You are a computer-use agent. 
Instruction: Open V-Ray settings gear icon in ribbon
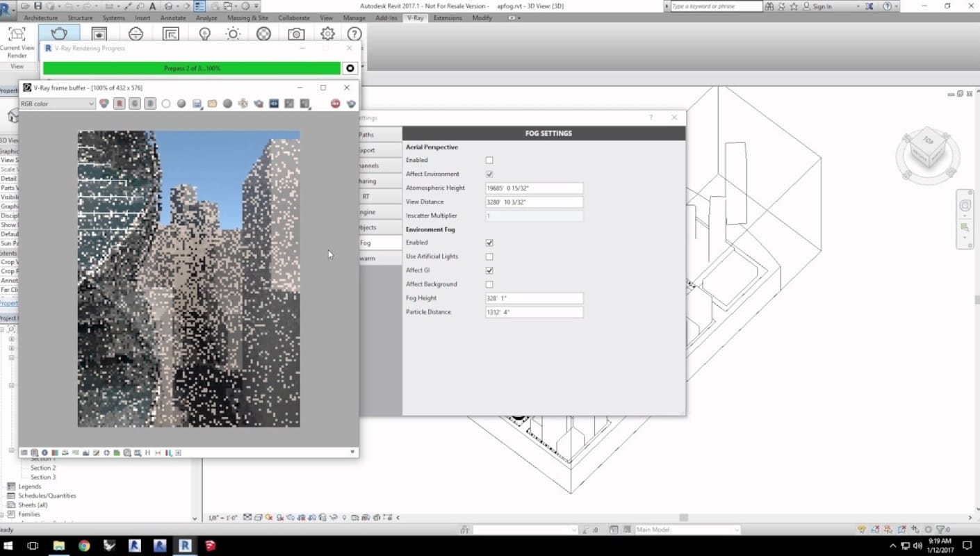point(327,34)
